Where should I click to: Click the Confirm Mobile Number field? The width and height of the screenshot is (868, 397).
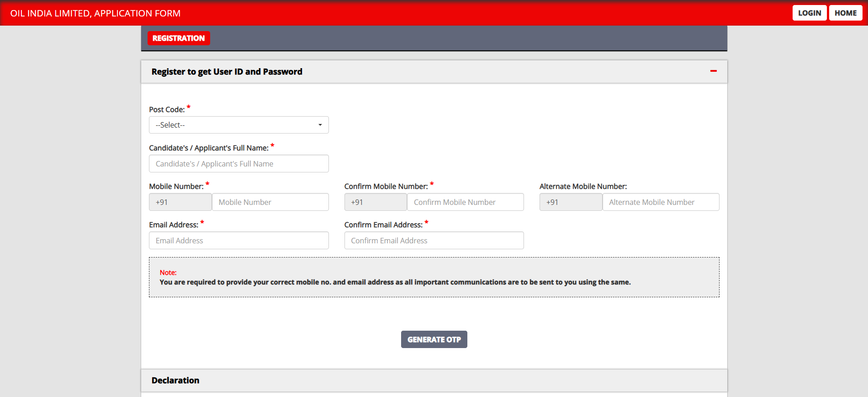(465, 202)
